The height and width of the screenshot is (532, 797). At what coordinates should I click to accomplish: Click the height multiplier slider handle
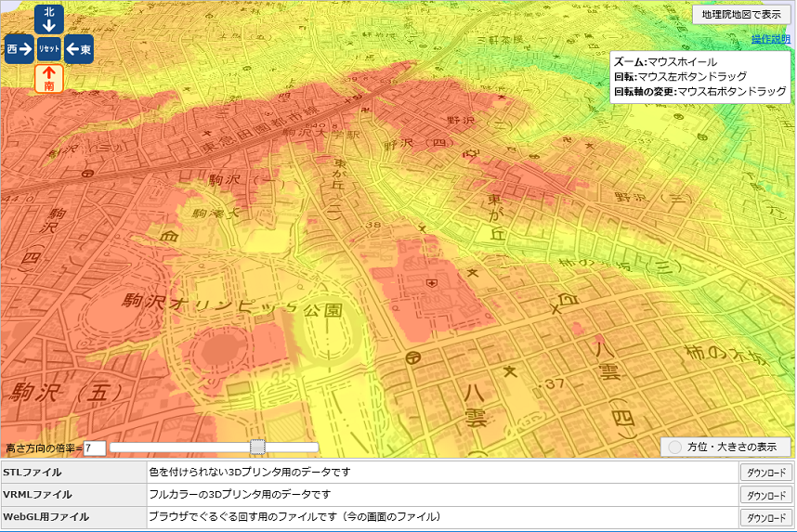point(258,448)
